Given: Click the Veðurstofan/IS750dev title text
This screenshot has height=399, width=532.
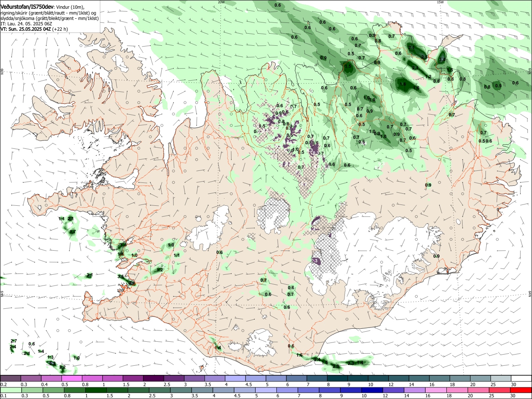Looking at the screenshot, I should 27,7.
